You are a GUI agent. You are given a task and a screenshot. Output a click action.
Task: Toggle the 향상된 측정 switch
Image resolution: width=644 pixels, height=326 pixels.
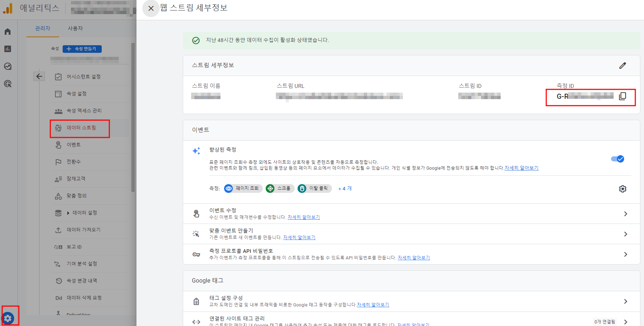click(x=618, y=159)
